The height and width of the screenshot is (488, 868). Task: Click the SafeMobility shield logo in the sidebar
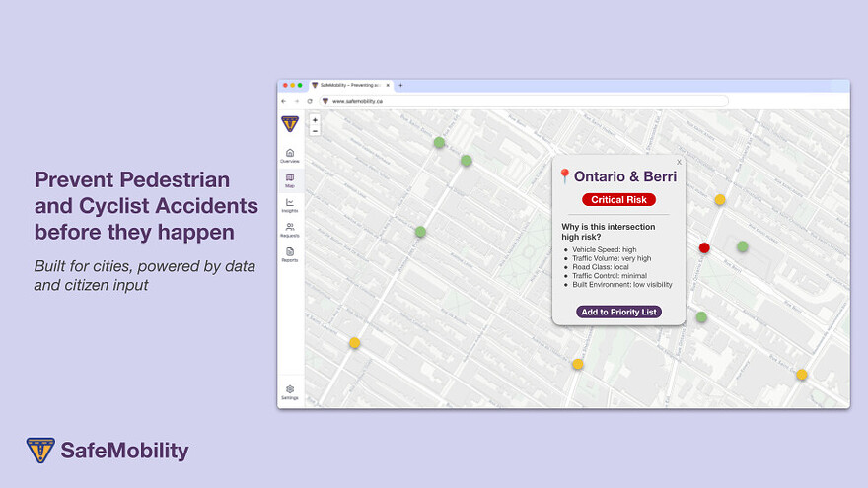coord(289,123)
